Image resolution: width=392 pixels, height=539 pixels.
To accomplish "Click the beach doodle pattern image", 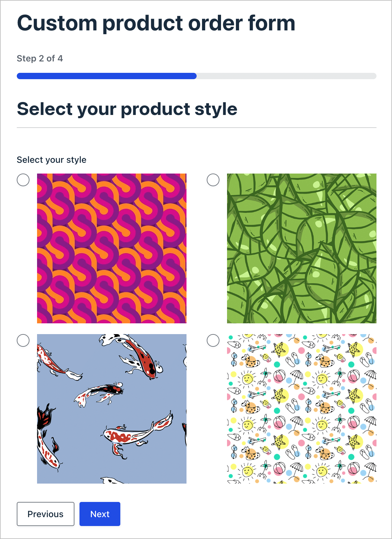I will click(302, 409).
